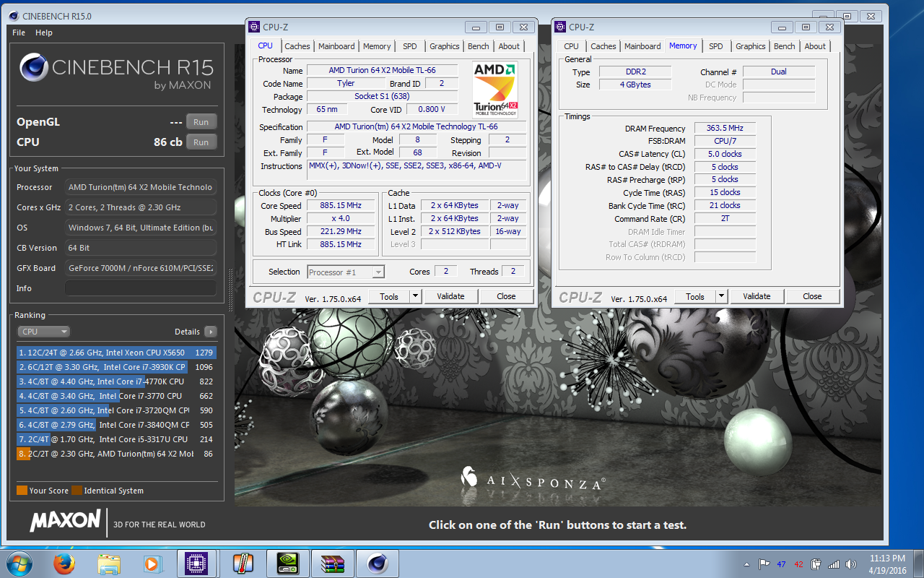Select the Core i7-4770K ranking row
The width and height of the screenshot is (924, 578).
[116, 381]
